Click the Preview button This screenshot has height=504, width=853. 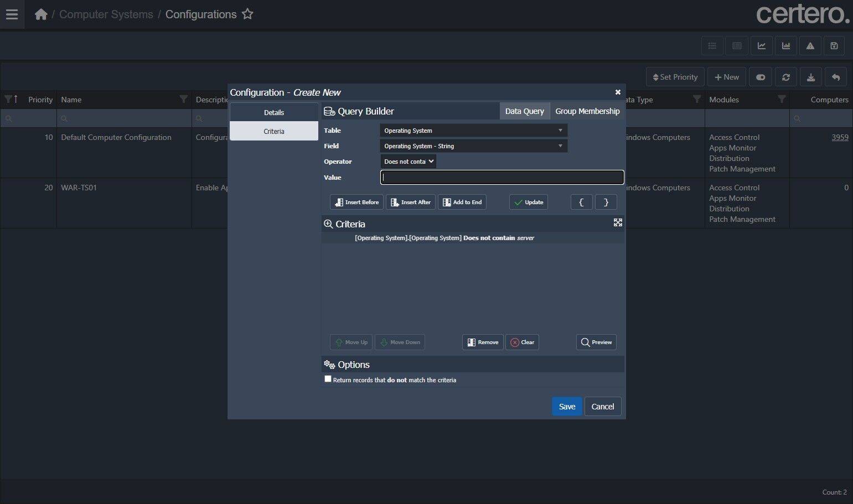596,342
